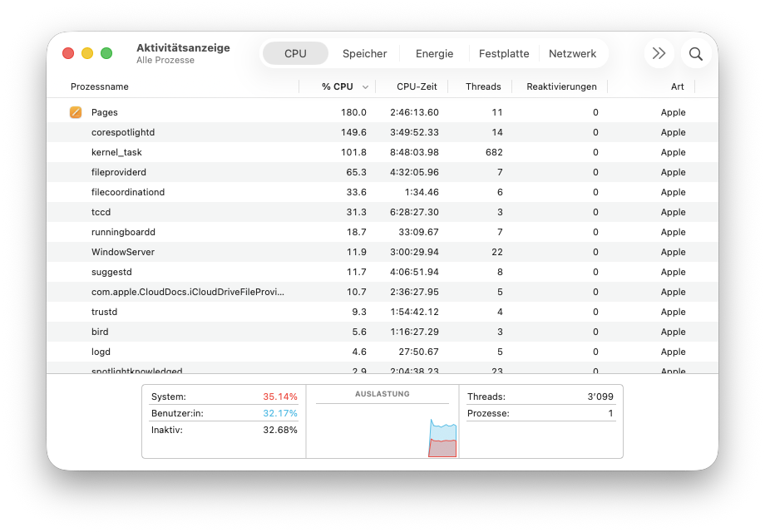Click the Pages app icon
Screen dimensions: 765x532
coord(76,112)
